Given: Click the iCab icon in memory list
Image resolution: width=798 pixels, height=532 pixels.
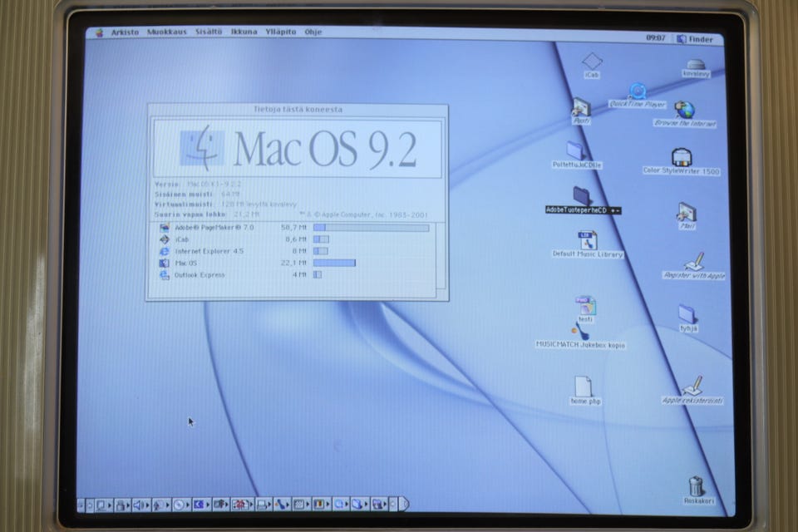Looking at the screenshot, I should (165, 239).
